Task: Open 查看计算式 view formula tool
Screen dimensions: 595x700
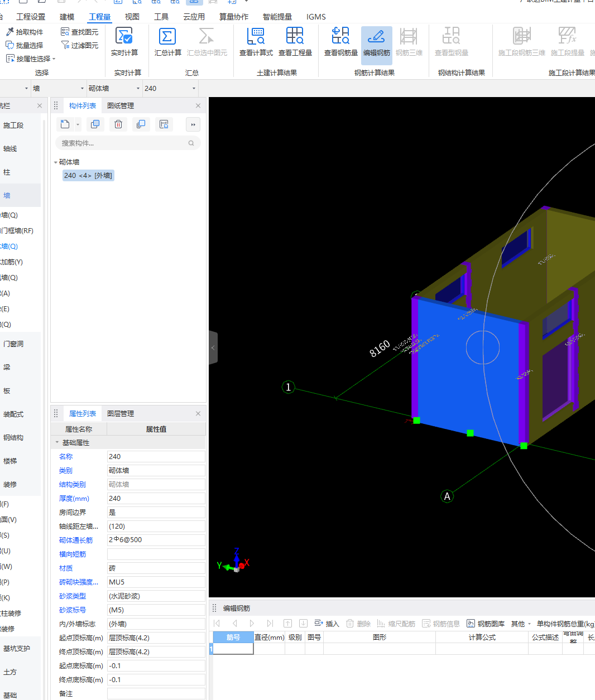Action: 256,42
